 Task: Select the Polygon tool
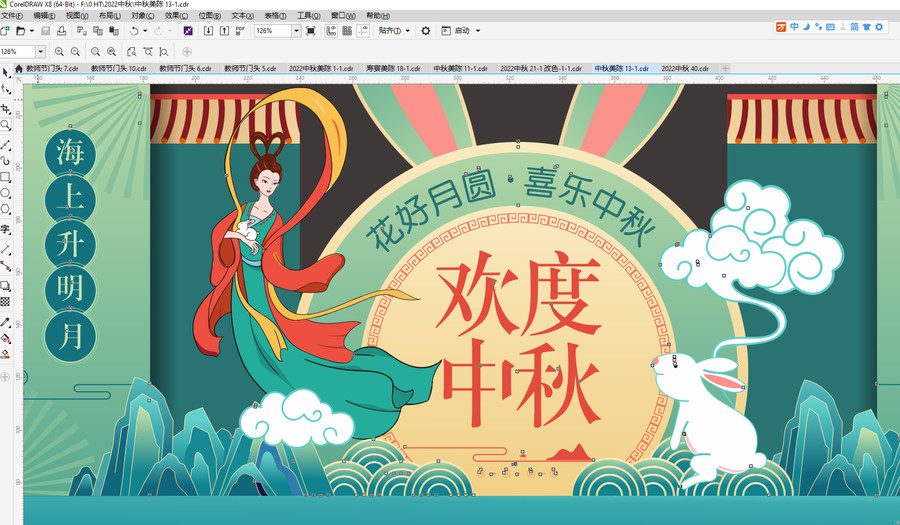pos(5,209)
